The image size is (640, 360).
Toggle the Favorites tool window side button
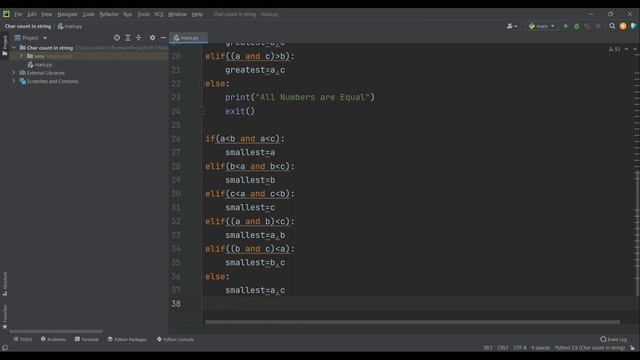(4, 317)
